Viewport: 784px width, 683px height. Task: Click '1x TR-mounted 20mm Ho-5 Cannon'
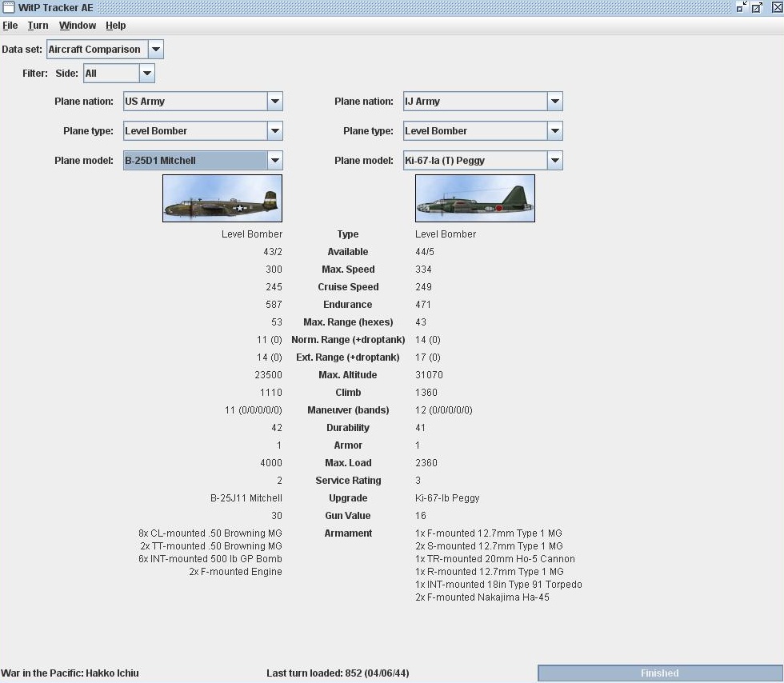495,559
